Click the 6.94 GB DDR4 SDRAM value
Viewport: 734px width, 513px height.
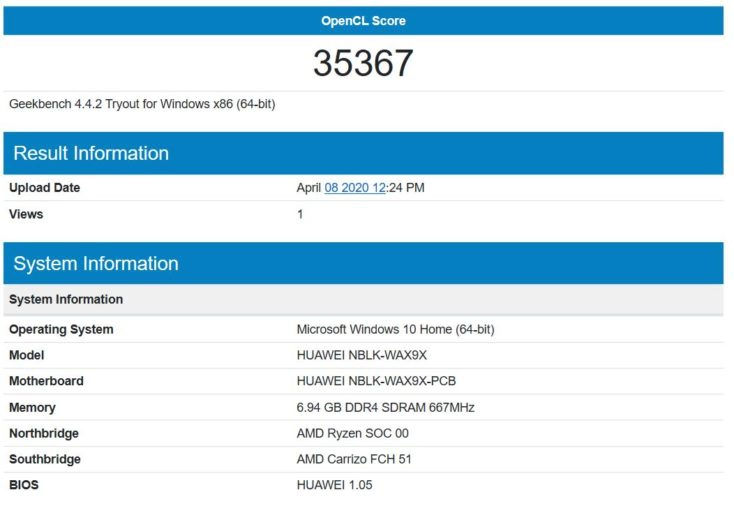tap(385, 407)
